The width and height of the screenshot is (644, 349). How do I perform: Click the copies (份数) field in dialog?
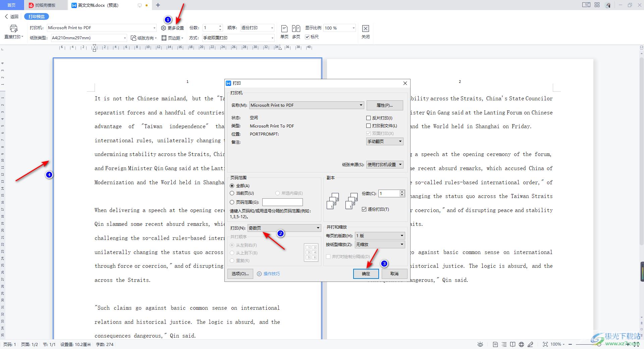[x=389, y=193]
